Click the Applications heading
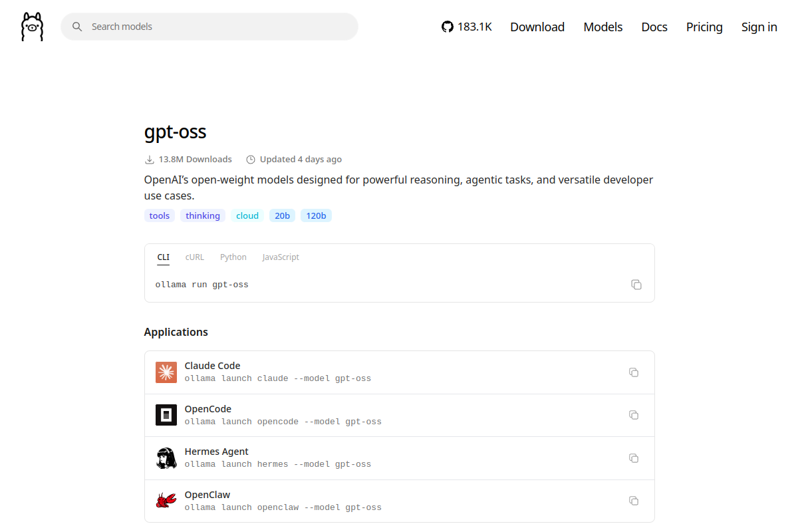Image resolution: width=798 pixels, height=532 pixels. tap(176, 332)
